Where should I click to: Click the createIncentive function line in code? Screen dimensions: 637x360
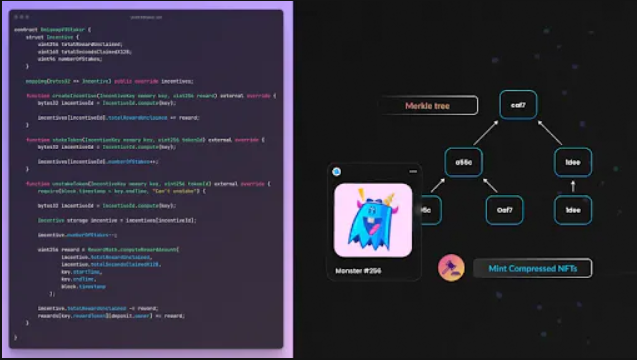(x=151, y=96)
